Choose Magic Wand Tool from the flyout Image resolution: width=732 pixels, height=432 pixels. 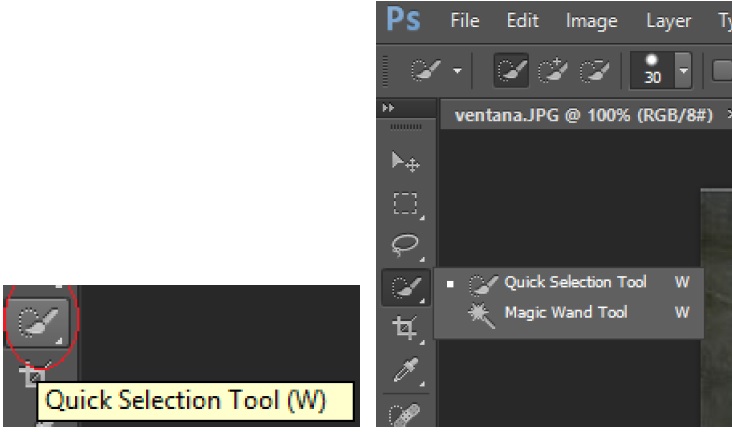(x=565, y=313)
